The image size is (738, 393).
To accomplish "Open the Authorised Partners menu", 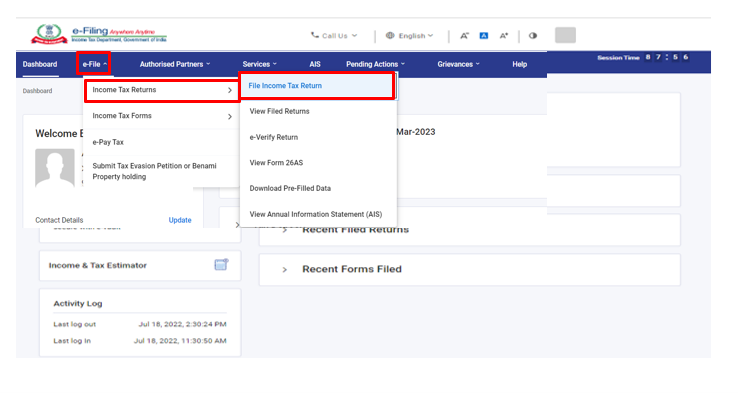I will coord(175,64).
